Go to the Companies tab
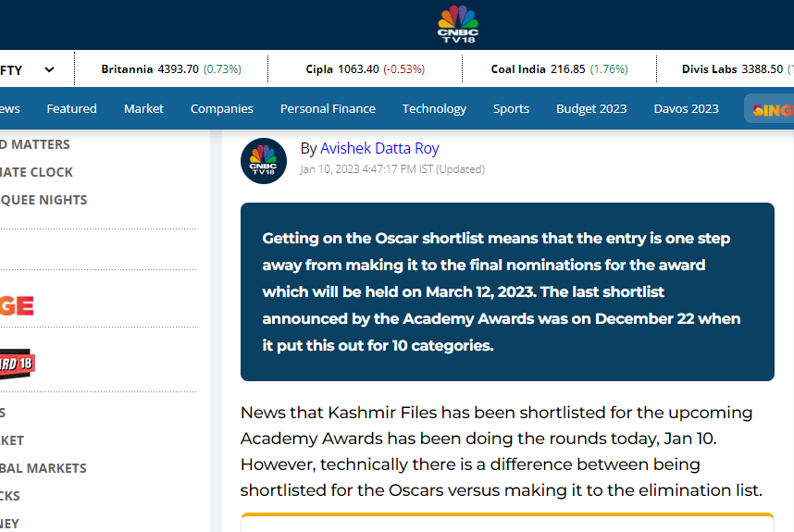This screenshot has height=532, width=794. pyautogui.click(x=221, y=108)
